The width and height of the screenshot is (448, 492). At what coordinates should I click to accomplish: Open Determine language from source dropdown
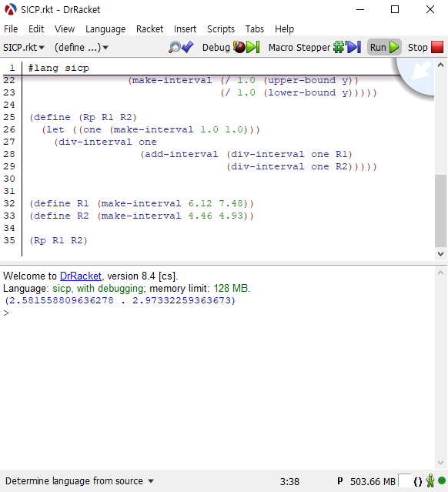point(80,481)
